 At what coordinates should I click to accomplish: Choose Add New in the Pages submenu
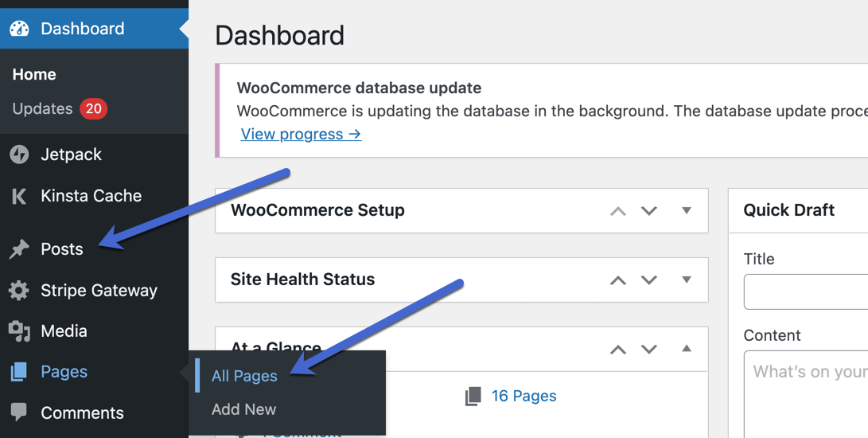[x=243, y=409]
